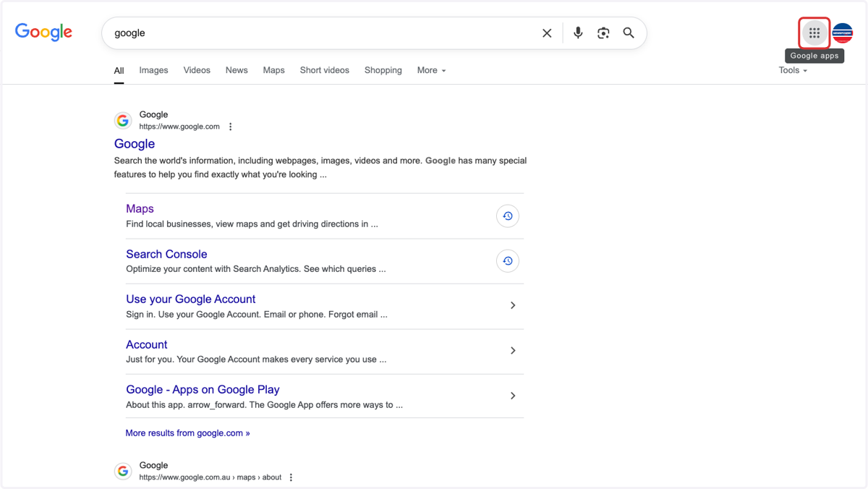Expand the Use your Google Account chevron
868x489 pixels.
tap(513, 305)
